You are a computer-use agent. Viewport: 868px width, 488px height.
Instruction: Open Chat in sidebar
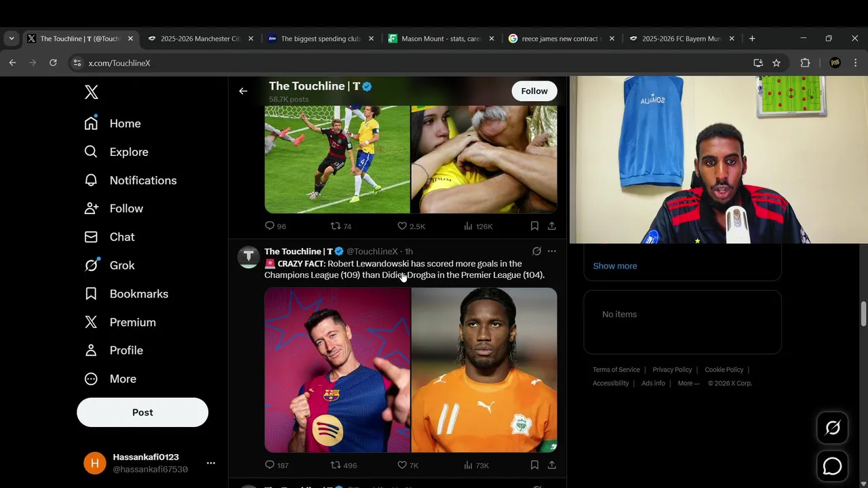pos(109,237)
